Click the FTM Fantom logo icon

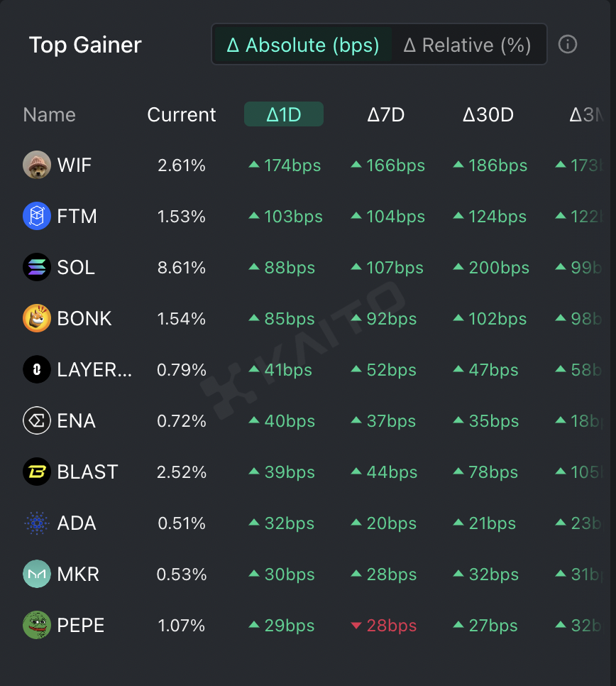37,217
